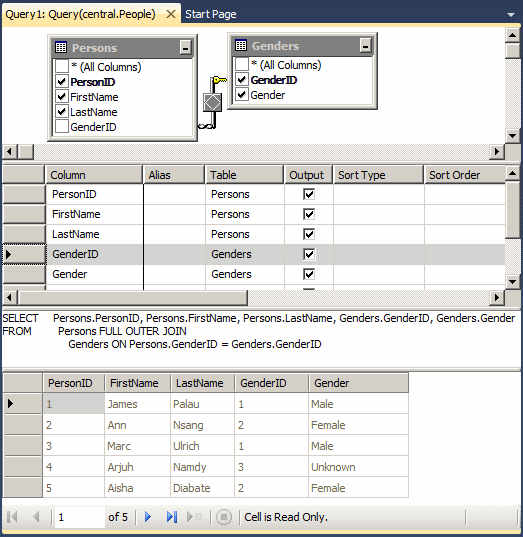Go to next record navigation icon
Viewport: 523px width, 537px height.
pos(148,517)
